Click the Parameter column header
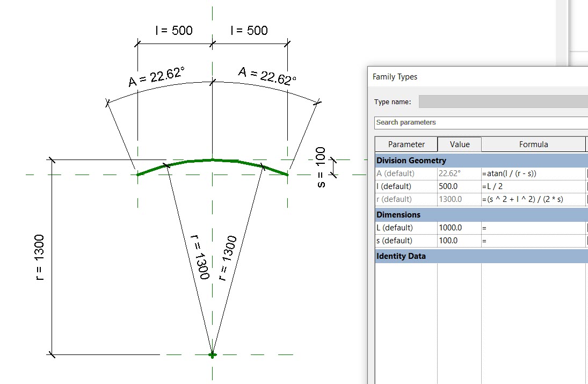Screen dimensions: 588x384 point(406,144)
